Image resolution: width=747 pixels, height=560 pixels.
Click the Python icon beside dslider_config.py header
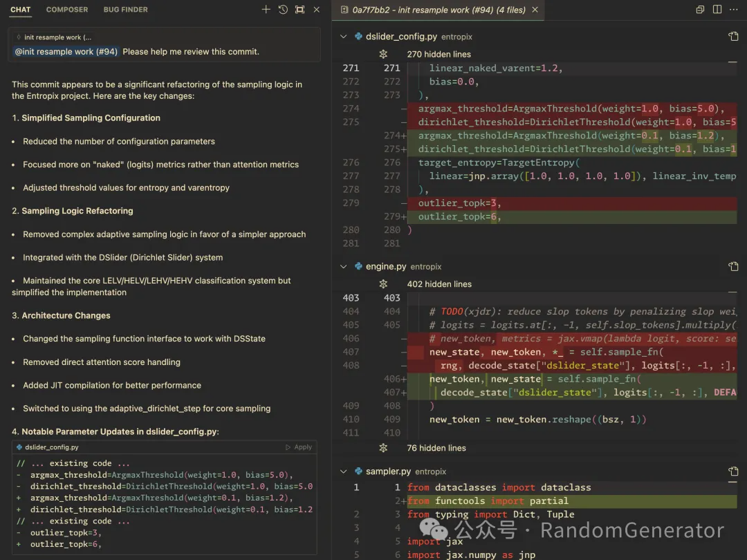(x=358, y=37)
